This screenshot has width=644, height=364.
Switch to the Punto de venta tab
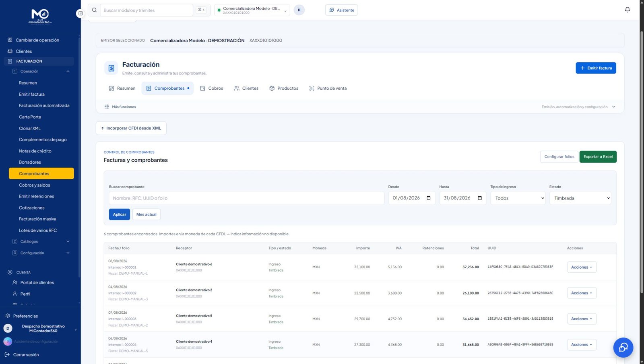328,88
